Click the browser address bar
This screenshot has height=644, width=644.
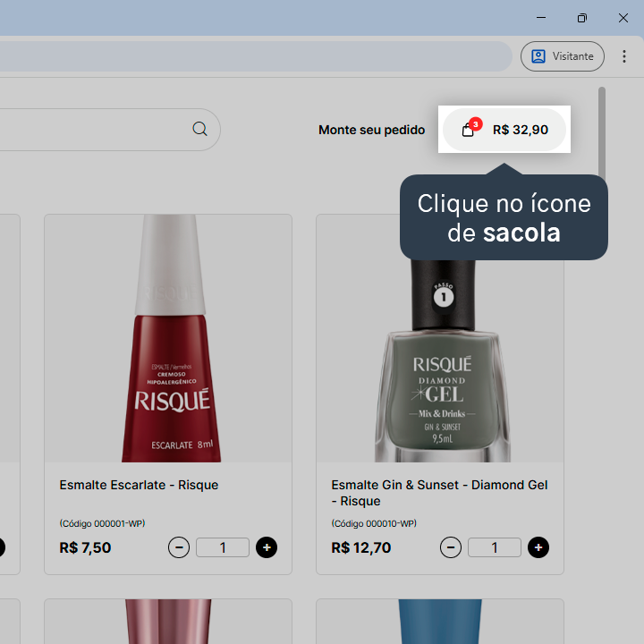pyautogui.click(x=255, y=56)
